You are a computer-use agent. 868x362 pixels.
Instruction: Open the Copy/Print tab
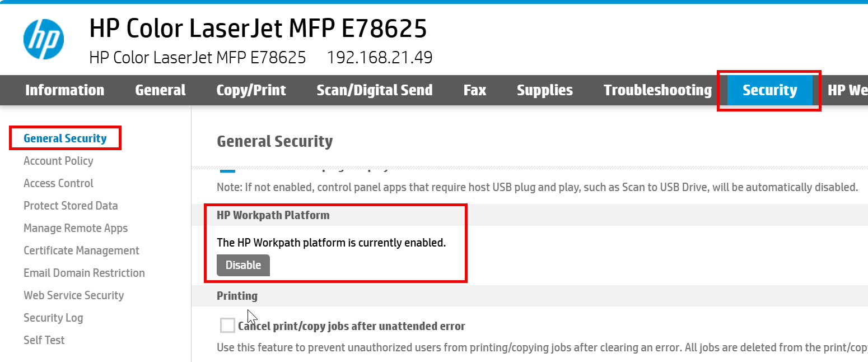click(x=251, y=90)
